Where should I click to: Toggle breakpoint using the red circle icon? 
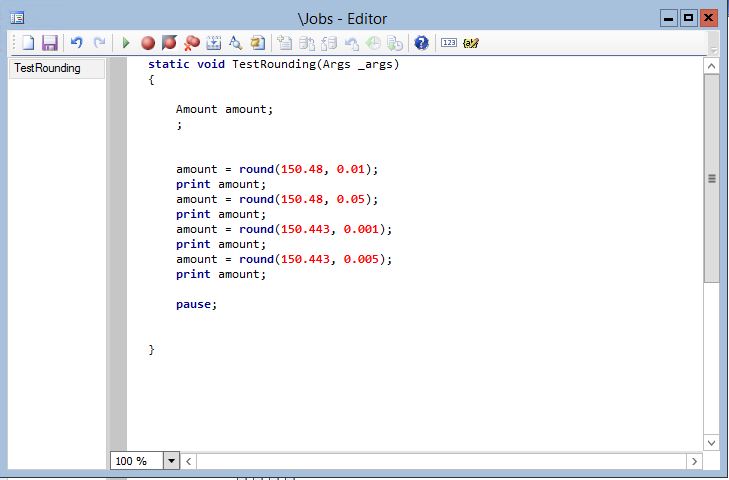tap(147, 43)
